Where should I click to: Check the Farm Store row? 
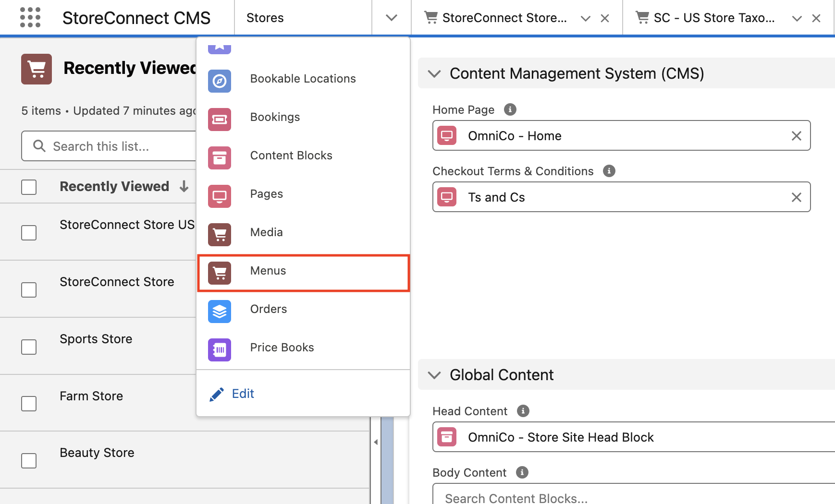point(29,404)
